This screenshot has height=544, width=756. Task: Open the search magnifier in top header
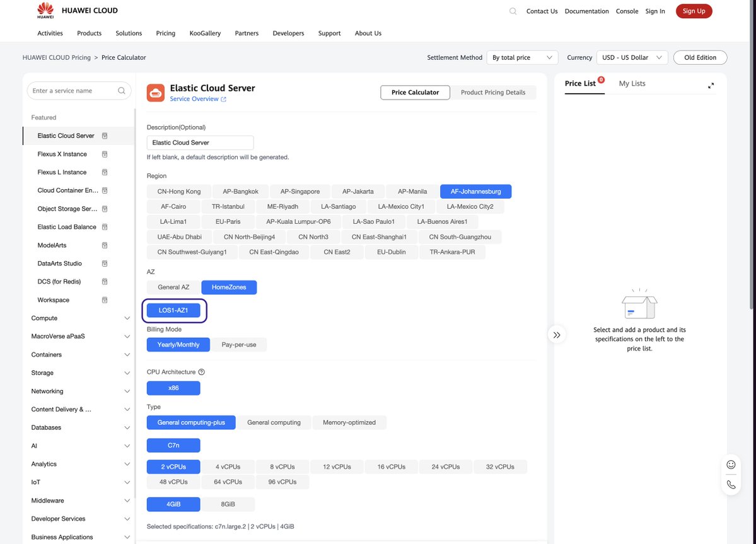pos(513,11)
